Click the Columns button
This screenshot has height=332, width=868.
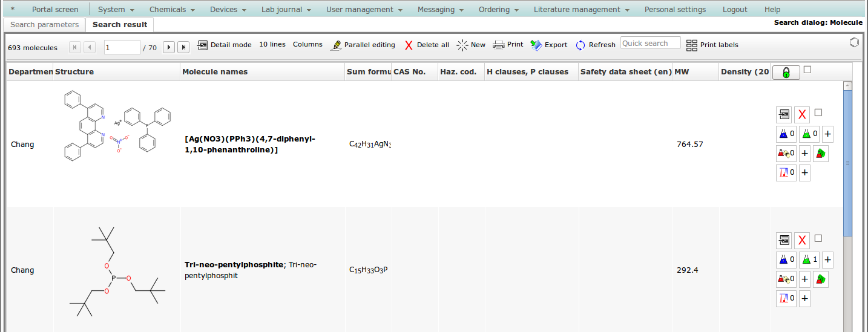pyautogui.click(x=307, y=44)
